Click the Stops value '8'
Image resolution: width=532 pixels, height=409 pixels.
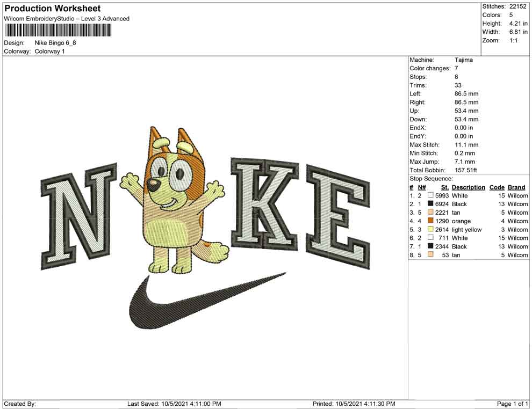tap(456, 77)
